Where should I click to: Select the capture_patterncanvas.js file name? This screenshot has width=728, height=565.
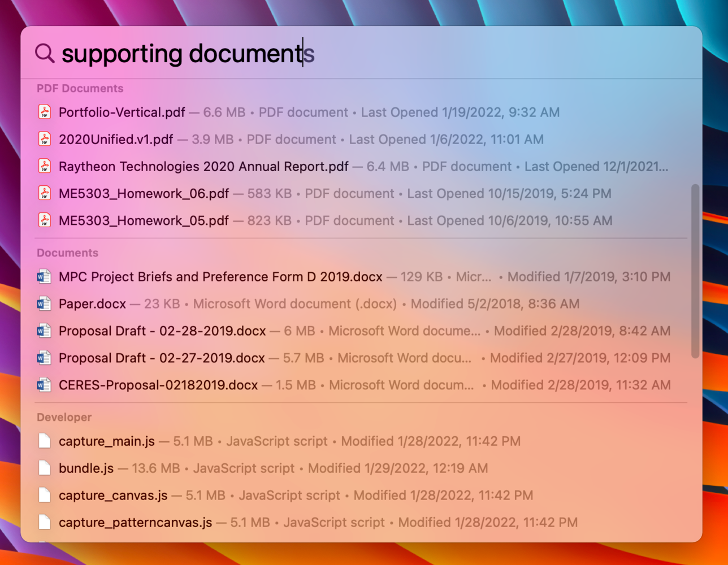pyautogui.click(x=136, y=522)
